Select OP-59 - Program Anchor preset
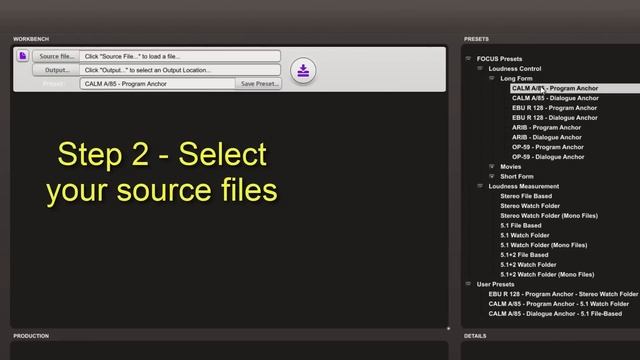 click(548, 147)
